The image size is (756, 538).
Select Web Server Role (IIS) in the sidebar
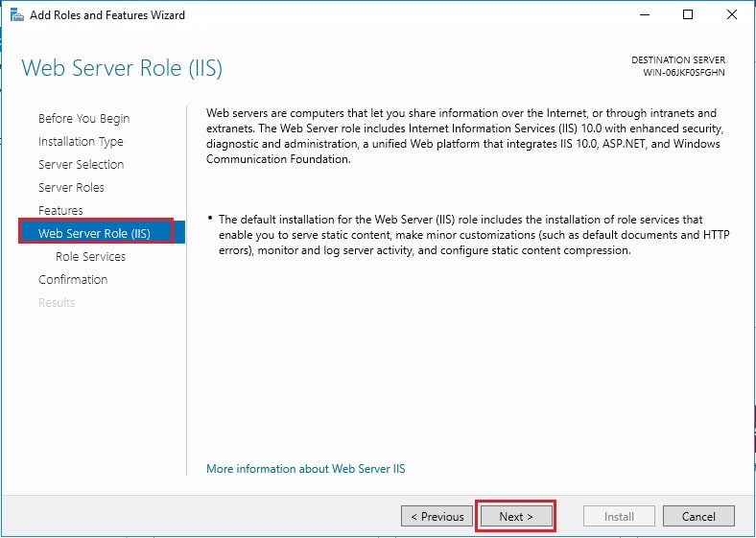102,232
